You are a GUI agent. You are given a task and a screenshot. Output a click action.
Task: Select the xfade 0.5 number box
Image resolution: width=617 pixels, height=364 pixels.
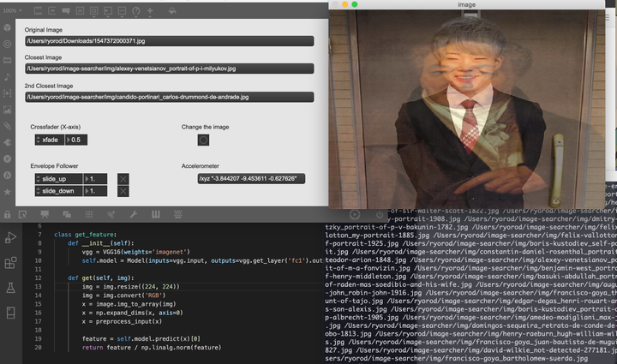tap(76, 140)
